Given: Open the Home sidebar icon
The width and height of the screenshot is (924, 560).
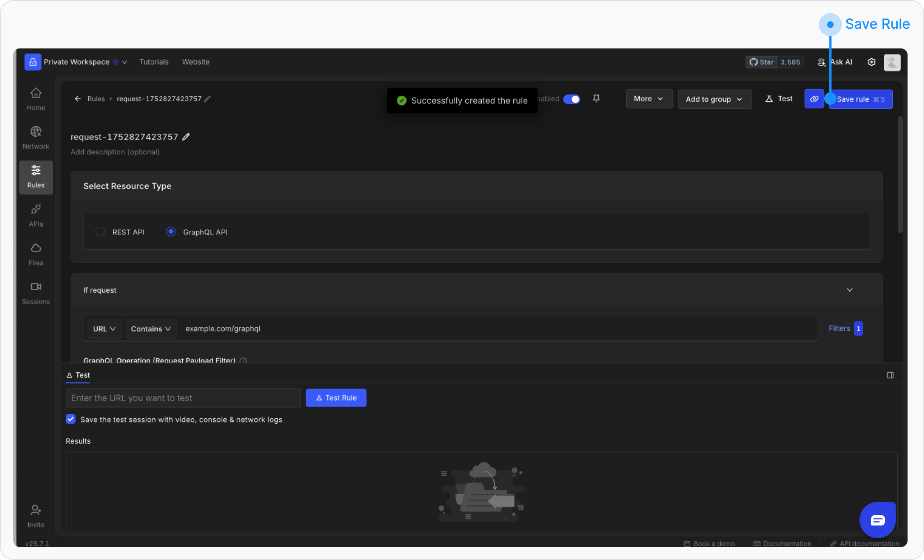Looking at the screenshot, I should (x=36, y=99).
